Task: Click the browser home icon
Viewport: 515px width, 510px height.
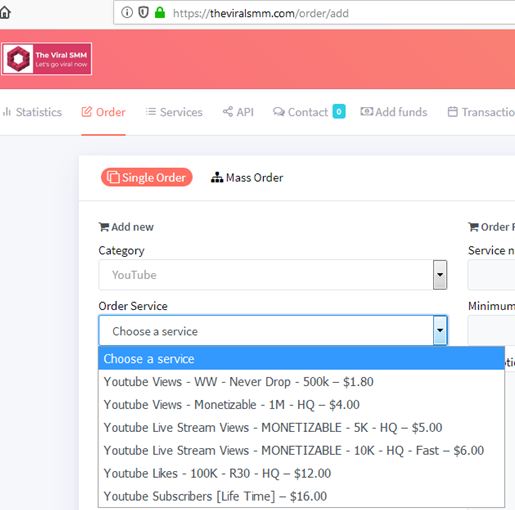Action: pyautogui.click(x=5, y=13)
